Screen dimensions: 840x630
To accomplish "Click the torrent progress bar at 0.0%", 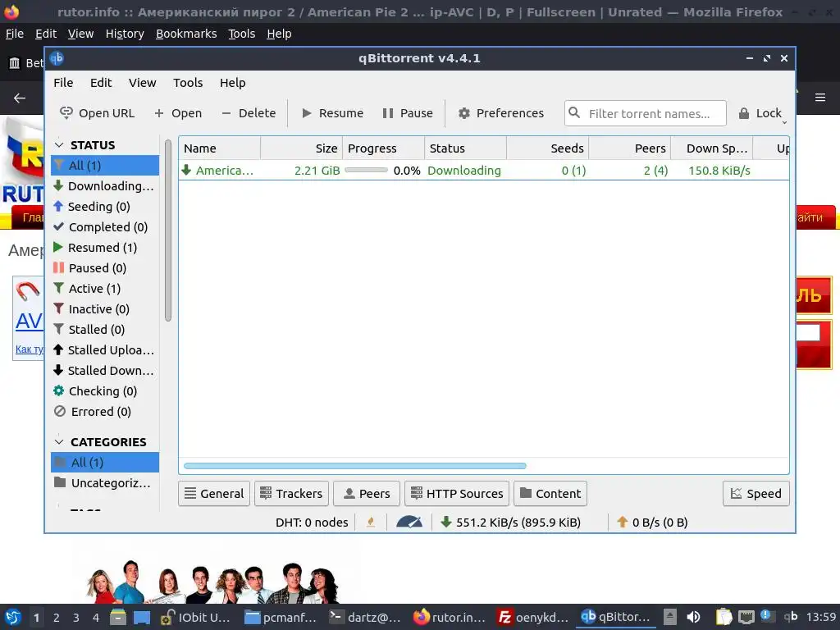I will [366, 170].
